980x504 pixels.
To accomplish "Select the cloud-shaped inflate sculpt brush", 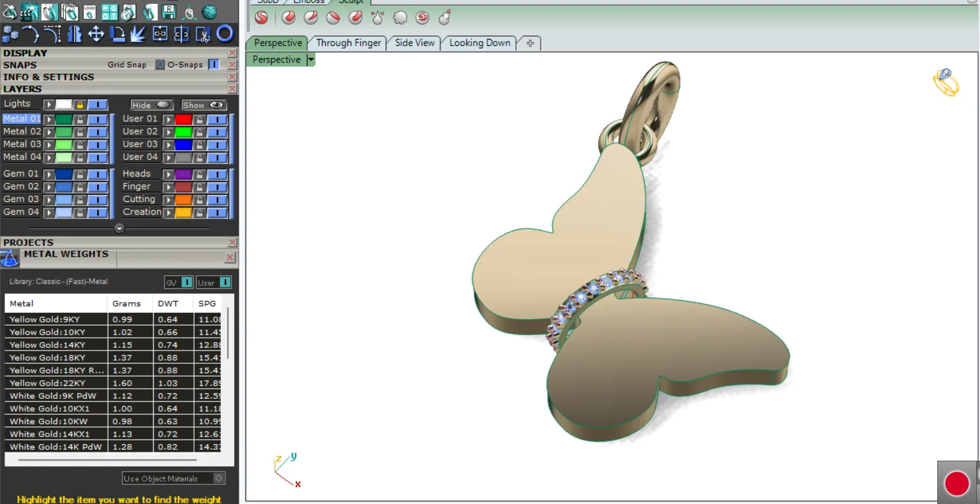I will (x=400, y=18).
